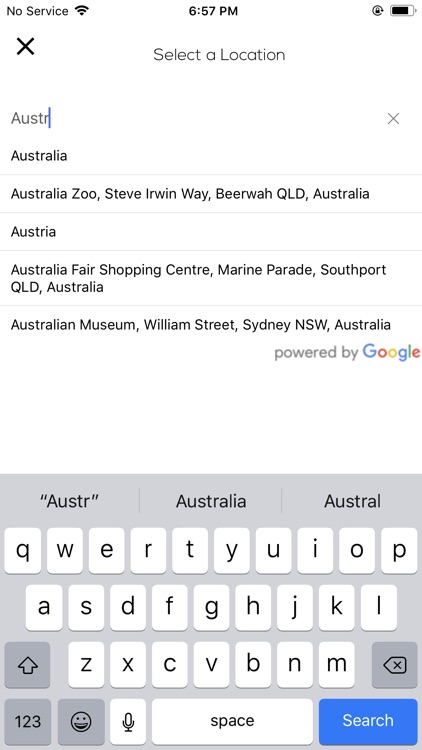The width and height of the screenshot is (422, 750).
Task: Tap the powered by Google logo
Action: [x=347, y=352]
